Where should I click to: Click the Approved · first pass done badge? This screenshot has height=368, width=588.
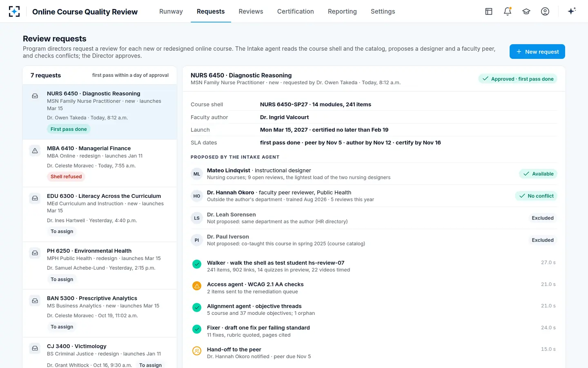(x=518, y=79)
